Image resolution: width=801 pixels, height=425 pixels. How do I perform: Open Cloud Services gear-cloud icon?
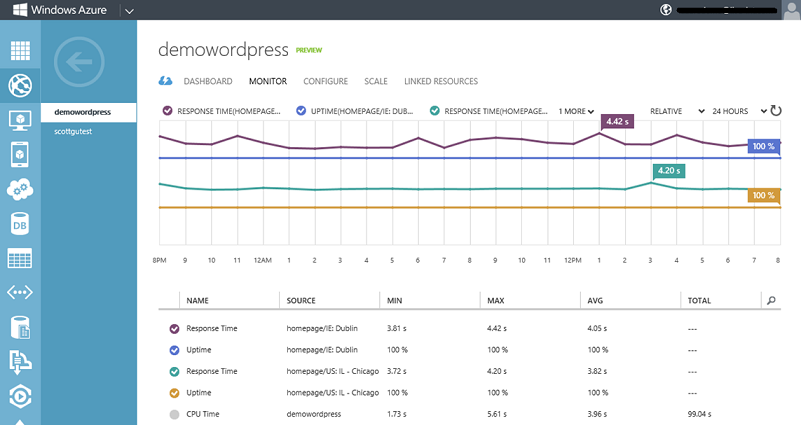coord(20,190)
